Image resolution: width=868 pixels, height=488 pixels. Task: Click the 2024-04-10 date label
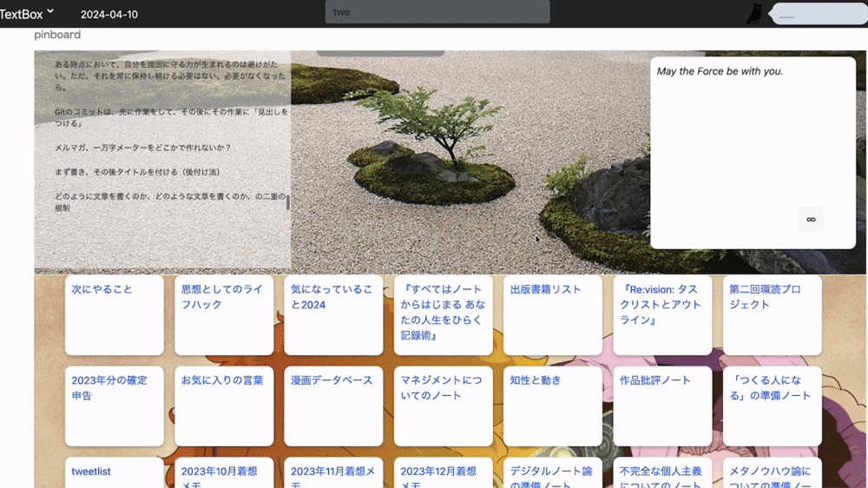point(109,15)
